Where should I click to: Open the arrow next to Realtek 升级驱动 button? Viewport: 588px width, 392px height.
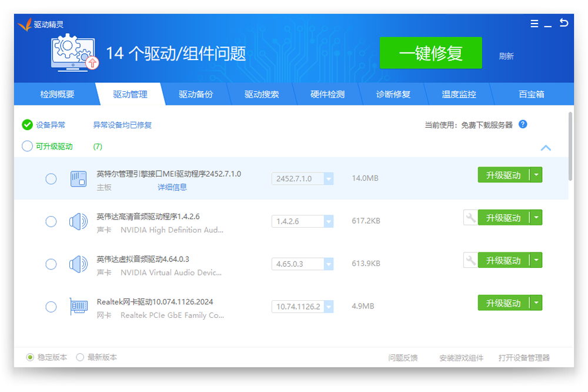click(536, 303)
